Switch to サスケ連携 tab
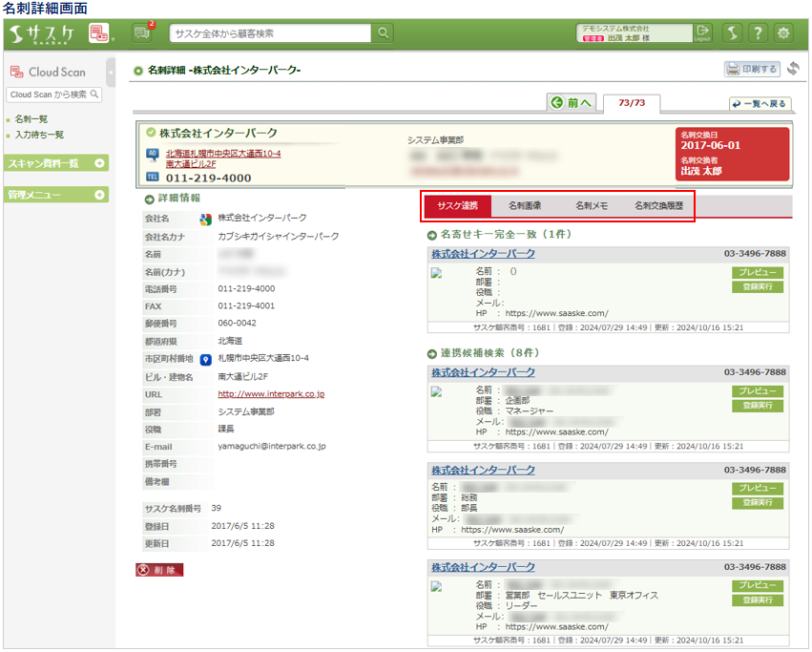Image resolution: width=812 pixels, height=652 pixels. tap(458, 206)
